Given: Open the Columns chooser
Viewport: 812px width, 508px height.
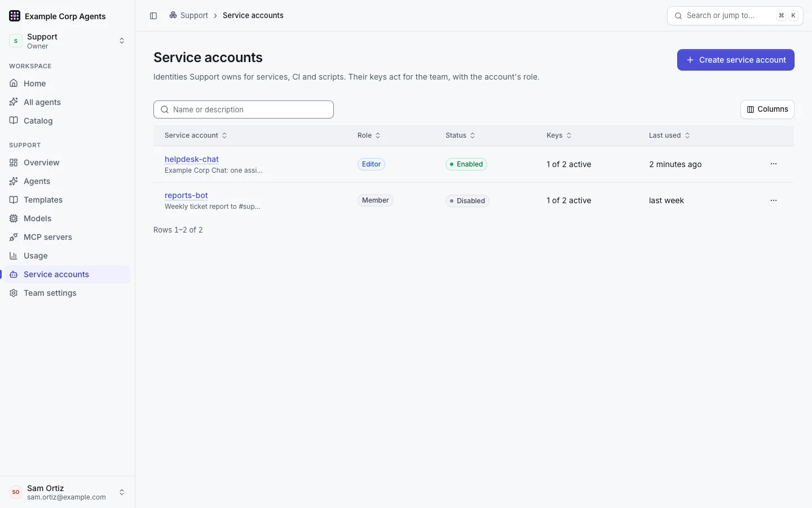Looking at the screenshot, I should [767, 110].
